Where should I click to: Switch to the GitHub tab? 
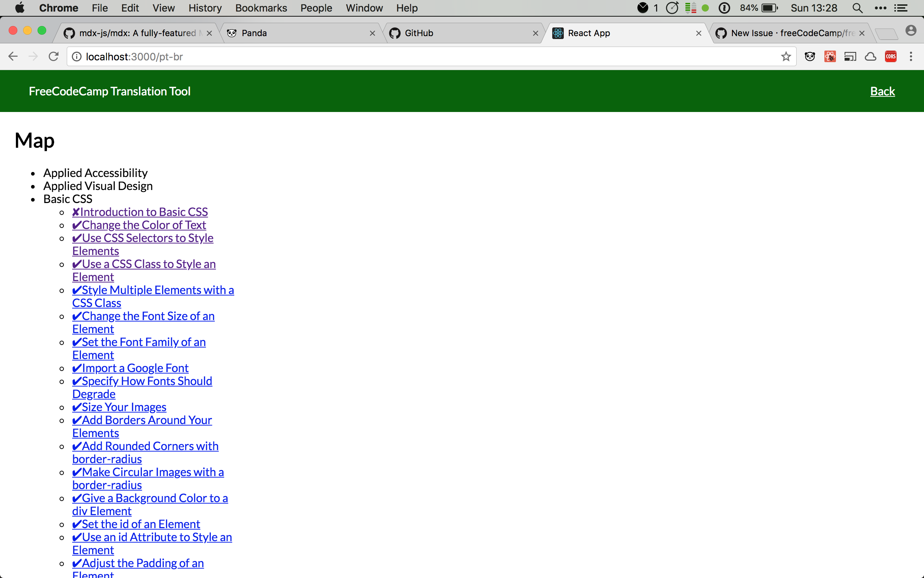pyautogui.click(x=464, y=33)
